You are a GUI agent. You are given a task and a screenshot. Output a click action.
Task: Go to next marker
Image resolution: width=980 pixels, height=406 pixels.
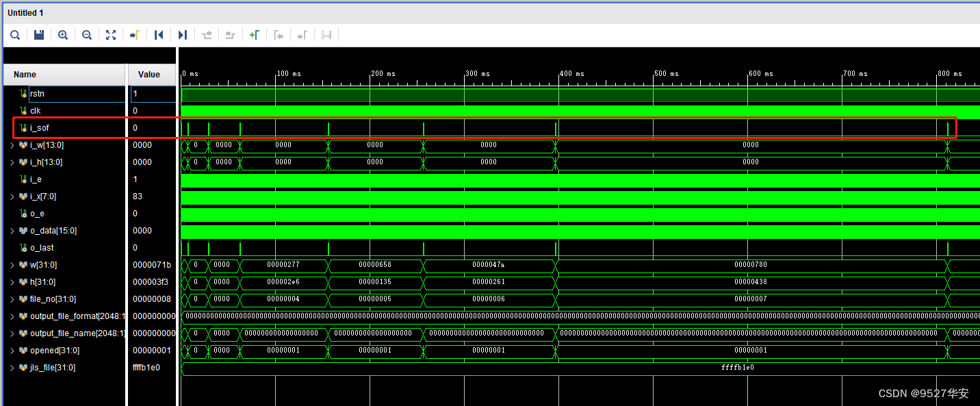[302, 35]
